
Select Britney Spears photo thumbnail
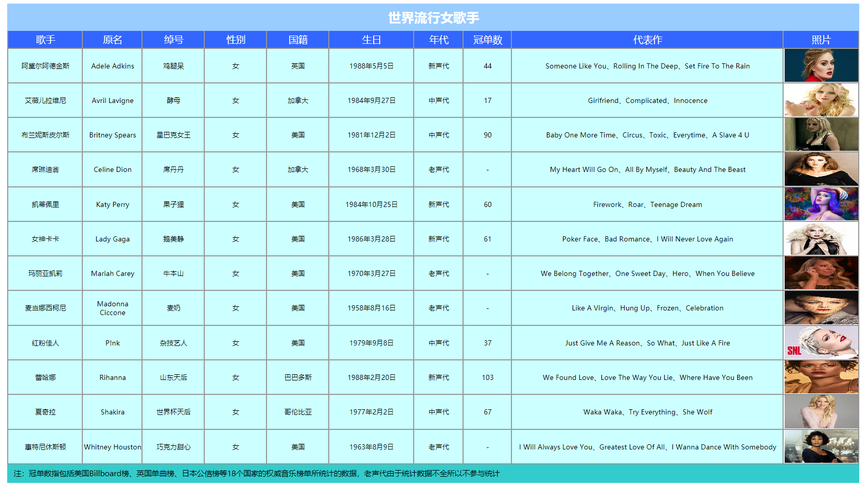pos(821,134)
